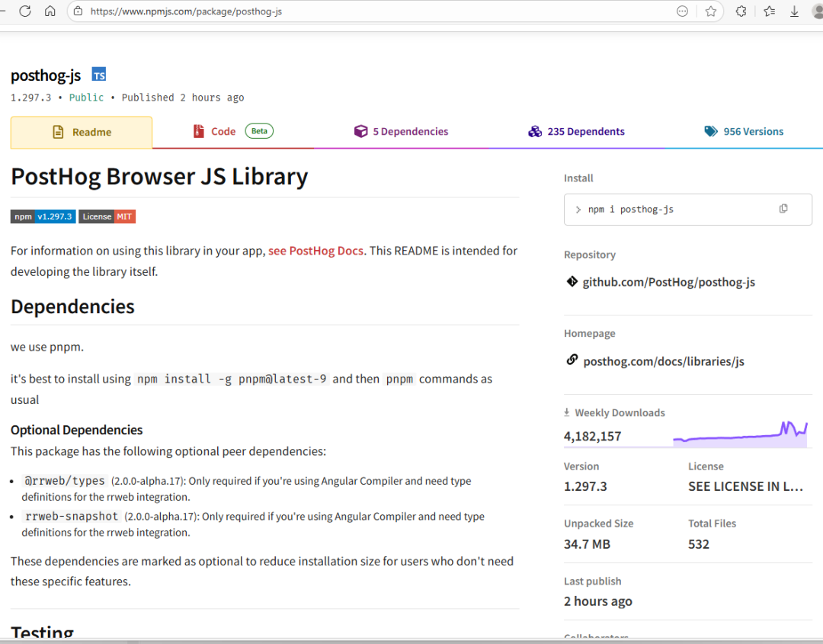The width and height of the screenshot is (823, 644).
Task: Click the git repository diamond icon
Action: coord(572,282)
